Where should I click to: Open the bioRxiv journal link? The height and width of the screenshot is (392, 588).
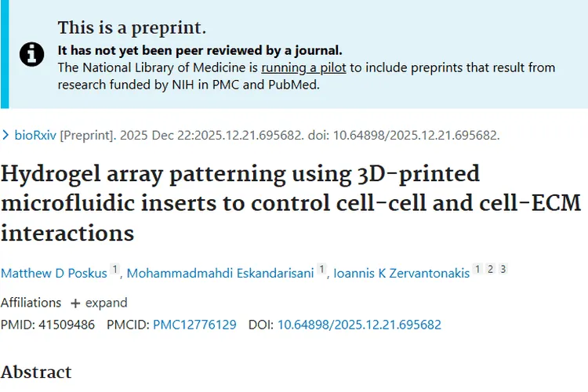(x=32, y=135)
